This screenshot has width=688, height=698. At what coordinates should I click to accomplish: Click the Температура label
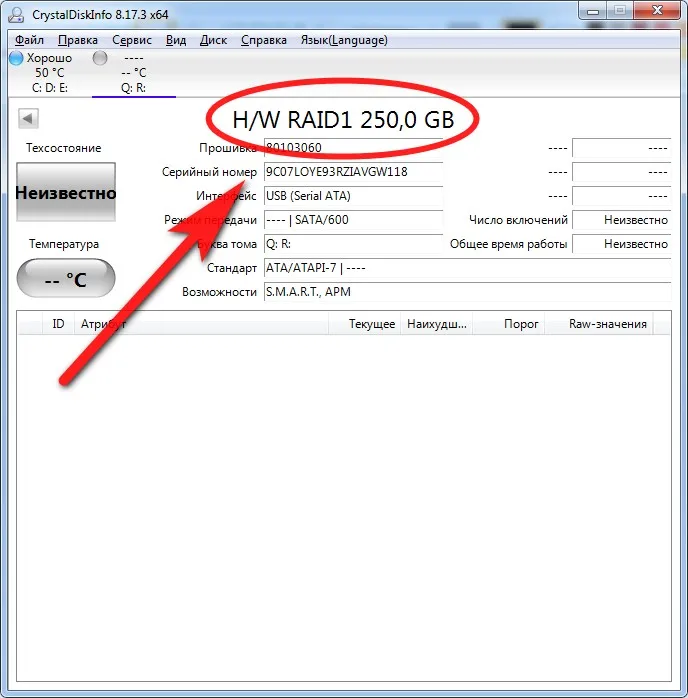coord(64,244)
